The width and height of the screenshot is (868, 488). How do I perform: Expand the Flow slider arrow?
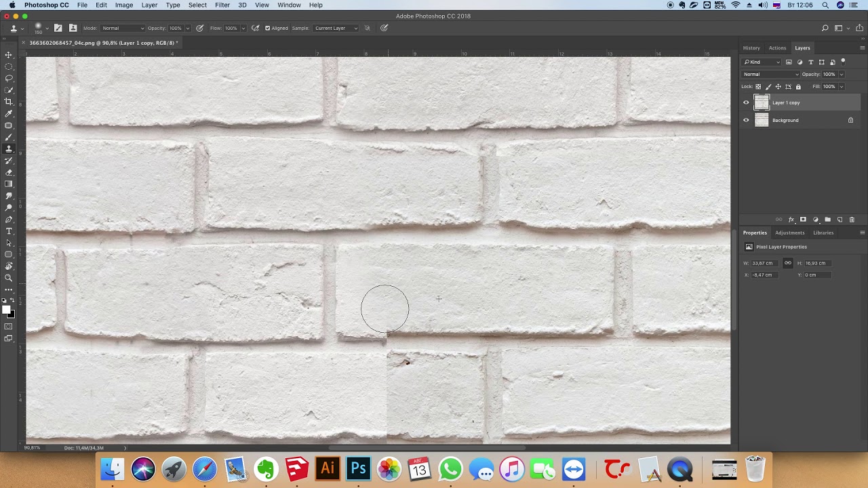coord(243,28)
